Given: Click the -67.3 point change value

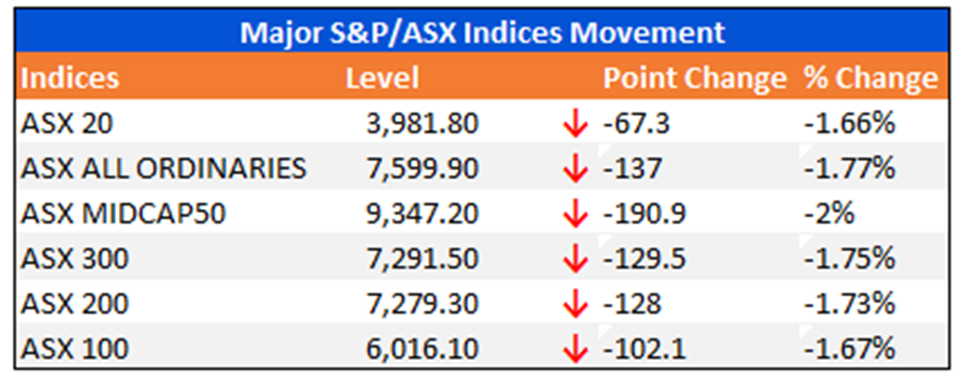Looking at the screenshot, I should tap(637, 124).
